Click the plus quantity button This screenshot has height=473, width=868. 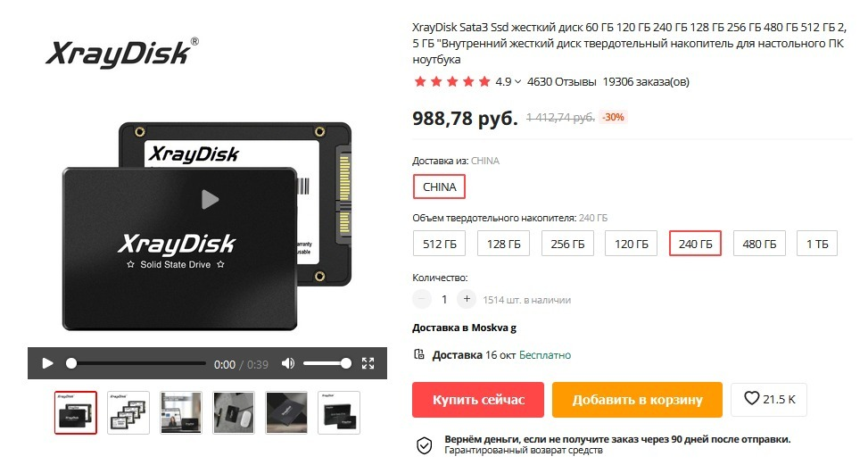pos(467,299)
